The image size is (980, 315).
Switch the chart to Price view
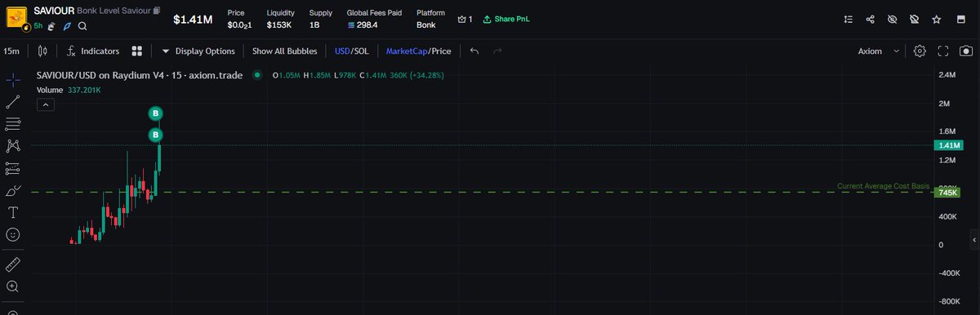(442, 51)
